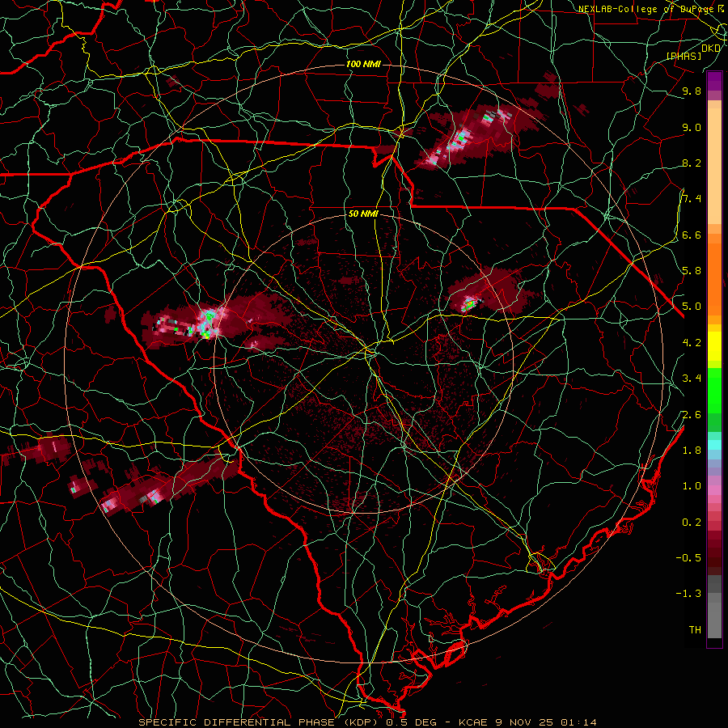This screenshot has width=728, height=728.
Task: Click the 6.6 legend value
Action: click(x=692, y=235)
